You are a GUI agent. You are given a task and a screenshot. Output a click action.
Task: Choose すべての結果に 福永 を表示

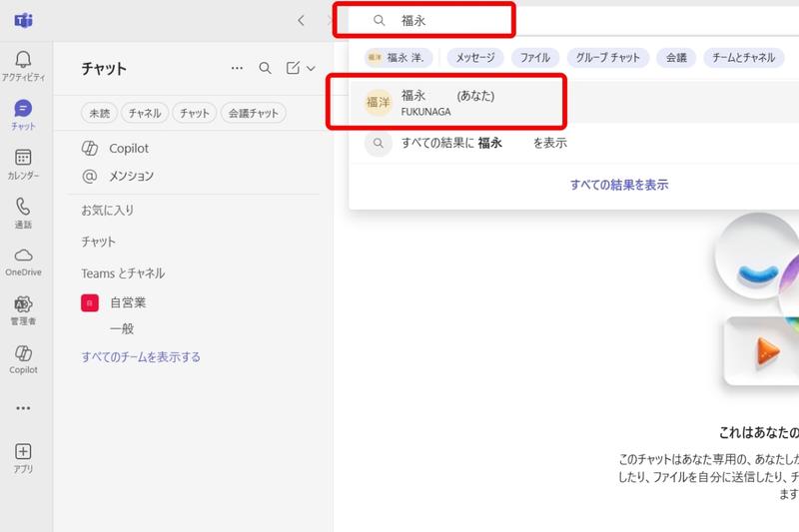click(574, 143)
